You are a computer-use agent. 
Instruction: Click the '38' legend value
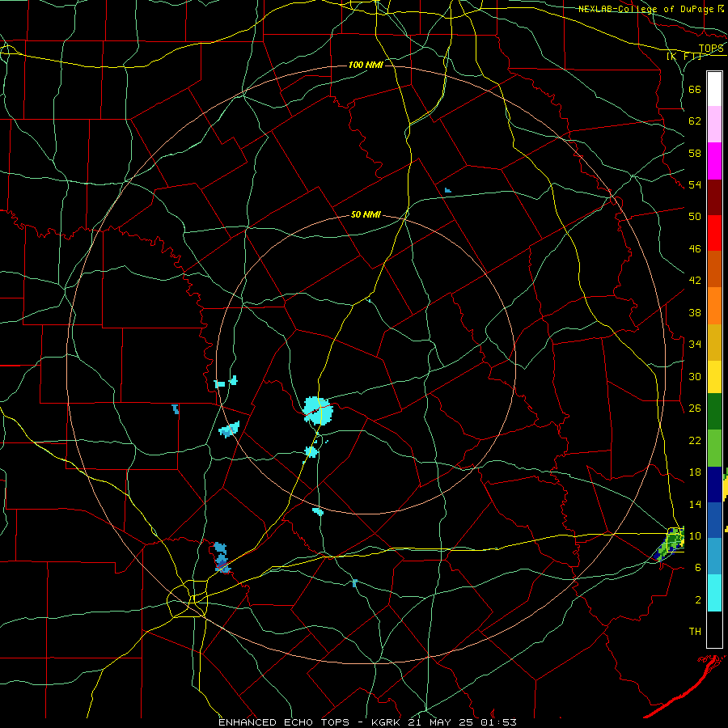(x=695, y=312)
